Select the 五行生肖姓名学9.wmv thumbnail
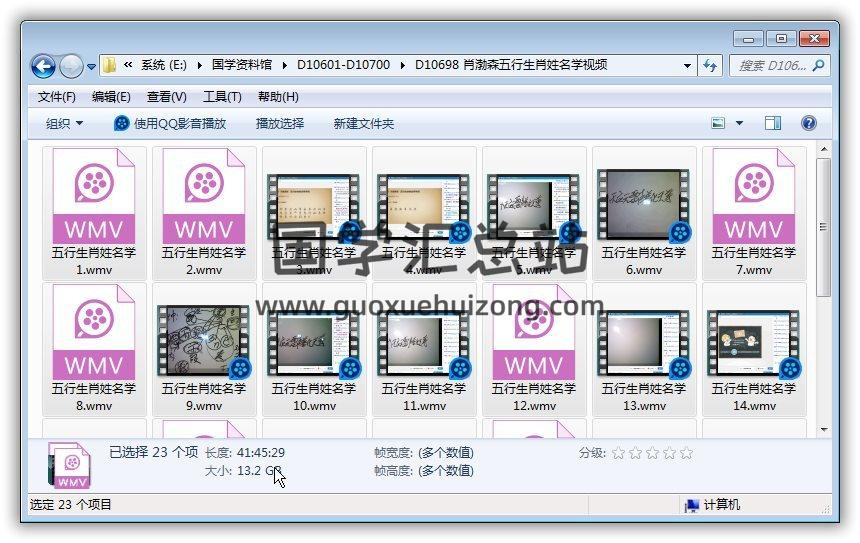Image resolution: width=860 pixels, height=543 pixels. [x=204, y=341]
